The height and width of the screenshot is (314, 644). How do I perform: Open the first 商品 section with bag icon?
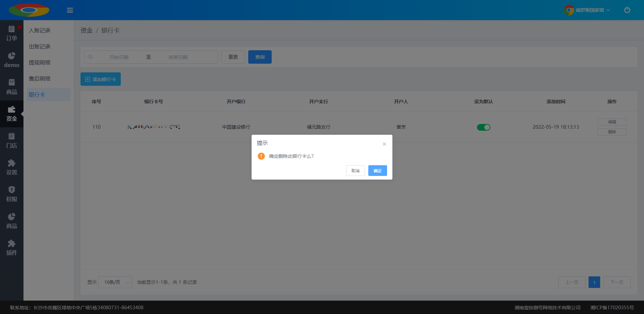point(12,87)
